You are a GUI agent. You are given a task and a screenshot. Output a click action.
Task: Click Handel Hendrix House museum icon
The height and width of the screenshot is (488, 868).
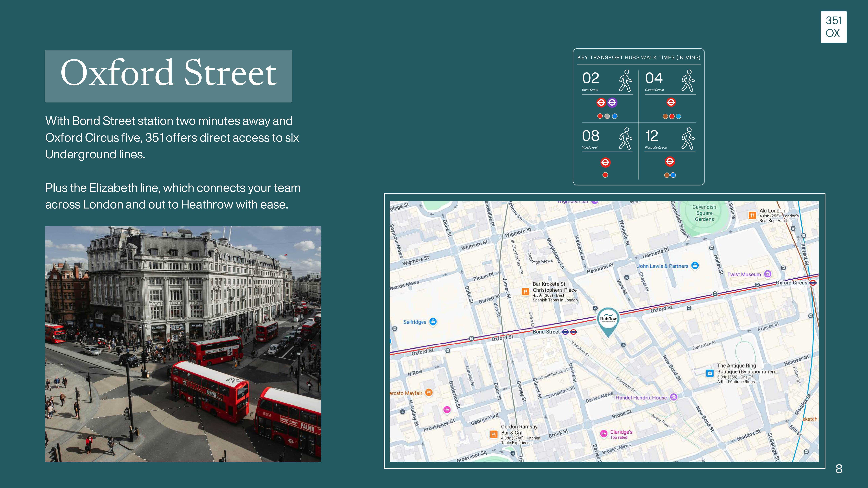(673, 397)
